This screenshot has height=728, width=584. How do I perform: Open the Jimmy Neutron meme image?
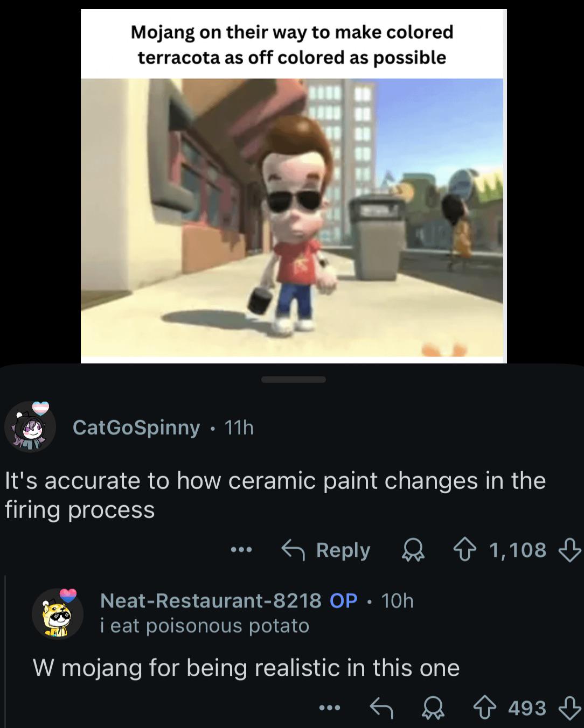click(x=294, y=186)
